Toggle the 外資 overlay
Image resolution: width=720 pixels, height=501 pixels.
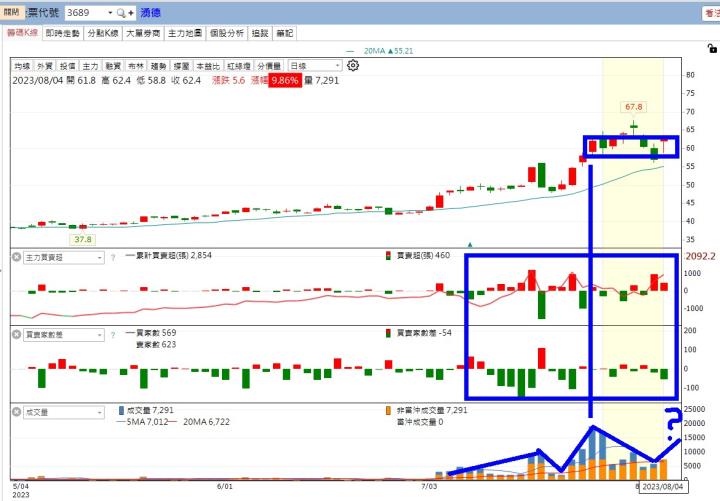click(45, 66)
